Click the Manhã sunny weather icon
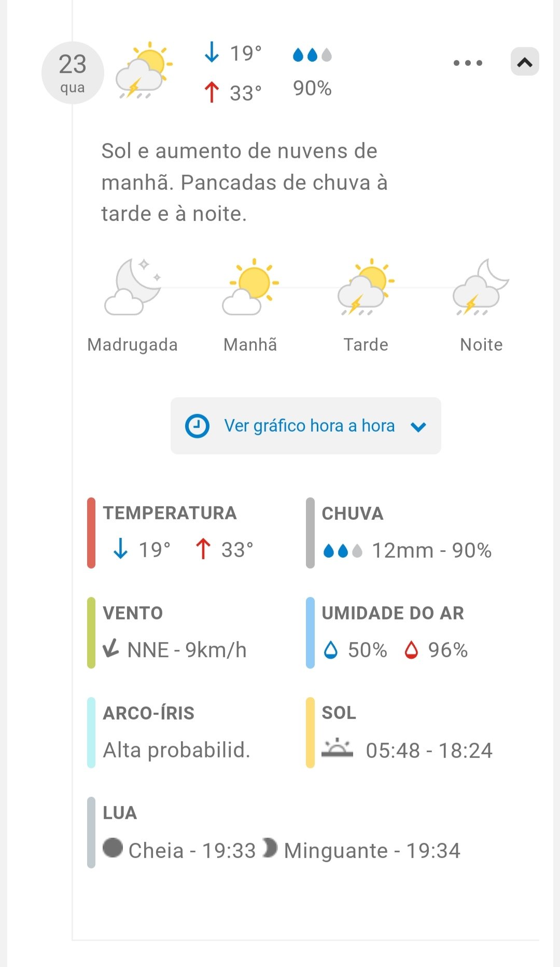The width and height of the screenshot is (560, 967). coord(250,287)
